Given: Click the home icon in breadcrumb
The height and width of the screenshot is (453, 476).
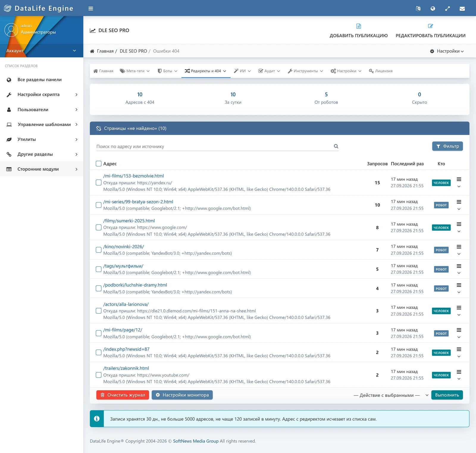Looking at the screenshot, I should 92,51.
